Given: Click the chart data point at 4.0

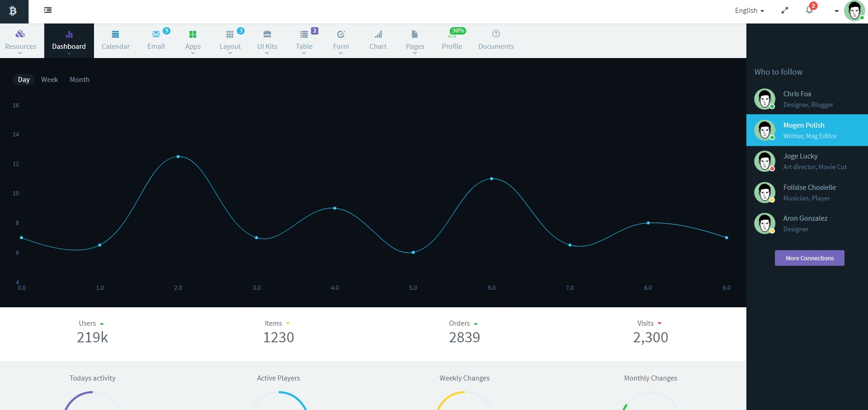Looking at the screenshot, I should click(335, 208).
